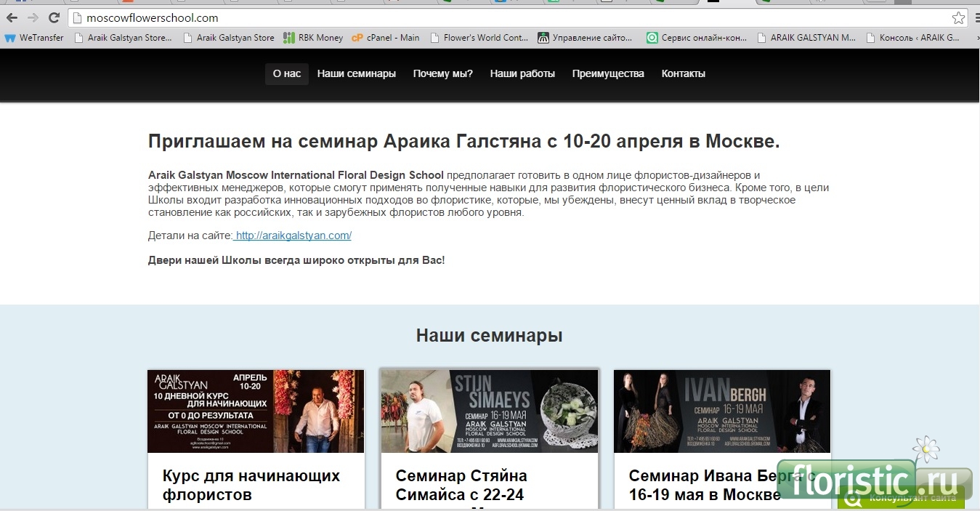Follow the araikgalstyan.com link
This screenshot has width=980, height=511.
[293, 236]
